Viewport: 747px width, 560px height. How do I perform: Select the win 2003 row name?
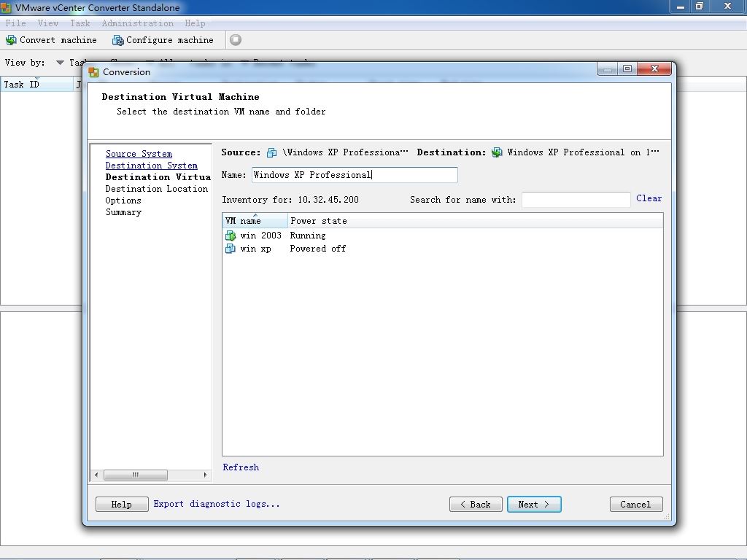point(261,236)
